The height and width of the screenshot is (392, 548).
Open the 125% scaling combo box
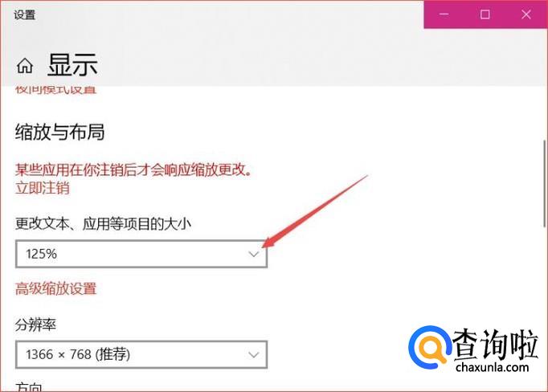click(141, 254)
